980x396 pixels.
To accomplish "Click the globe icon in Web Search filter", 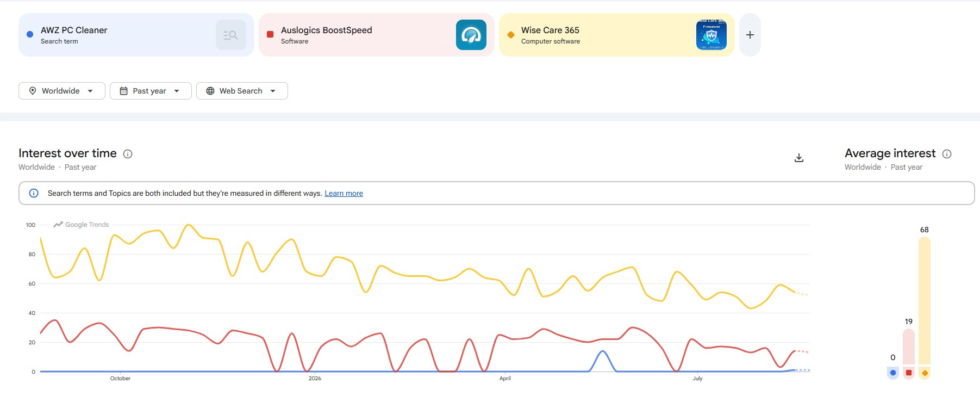I will (x=210, y=91).
